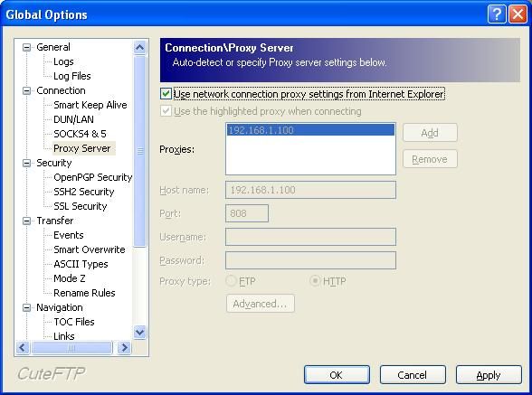Select SSL Security in the options tree
The height and width of the screenshot is (395, 532).
[81, 206]
